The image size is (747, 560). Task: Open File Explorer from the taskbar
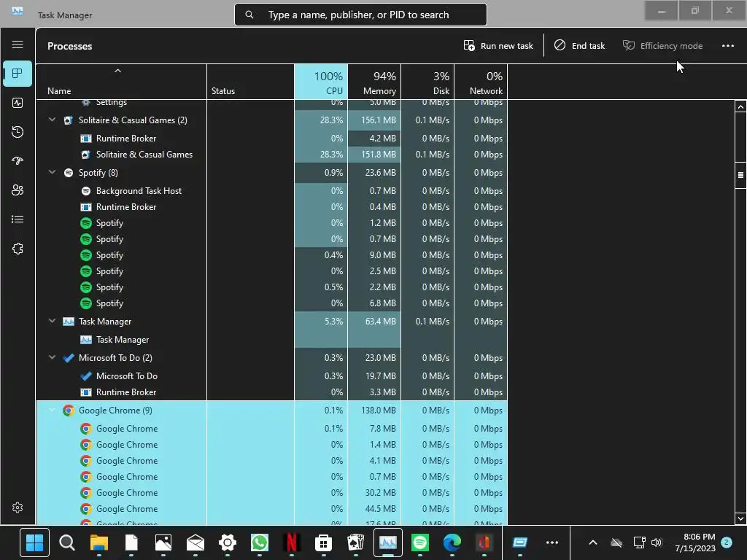point(99,542)
